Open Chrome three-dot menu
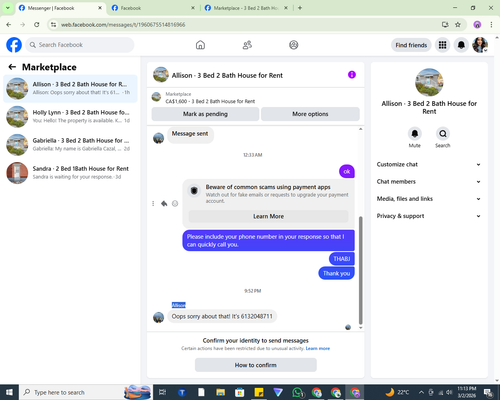The image size is (500, 400). (491, 25)
